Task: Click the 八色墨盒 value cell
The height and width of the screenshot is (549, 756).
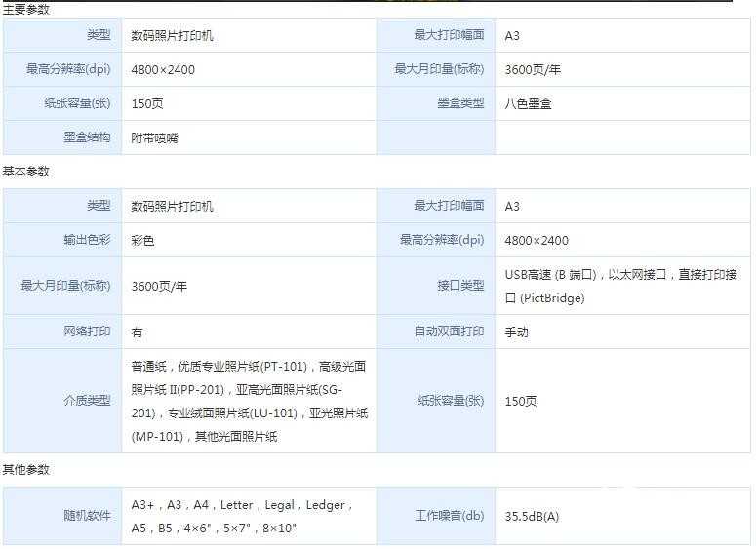Action: [x=529, y=103]
